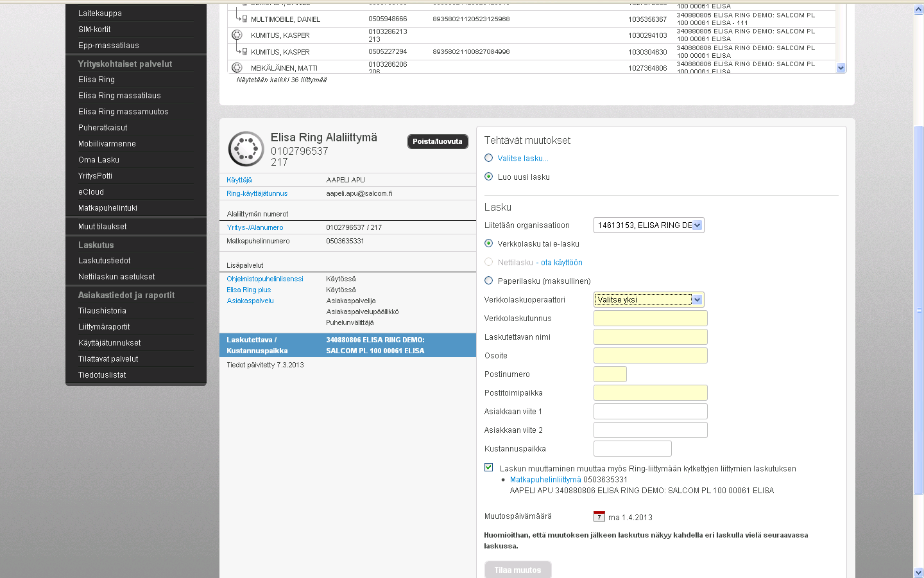Open Matkapuhelintuki in the sidebar
Screen dimensions: 924x578
tap(108, 208)
